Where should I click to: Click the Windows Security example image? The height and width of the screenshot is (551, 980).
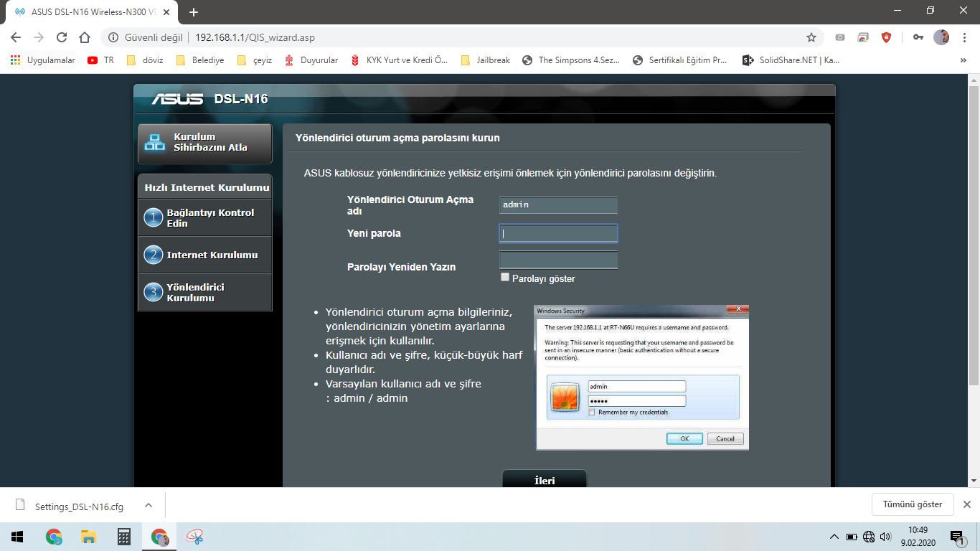pyautogui.click(x=642, y=377)
